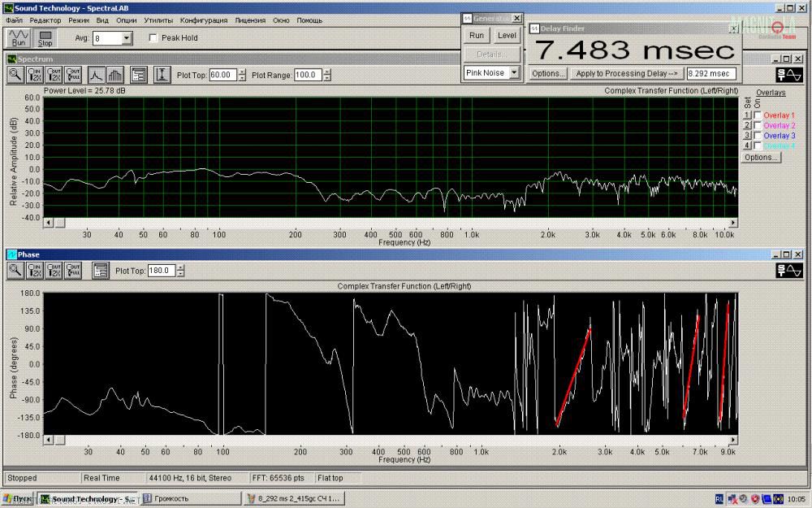Click Set overlay 3 button
The height and width of the screenshot is (508, 812).
point(747,135)
